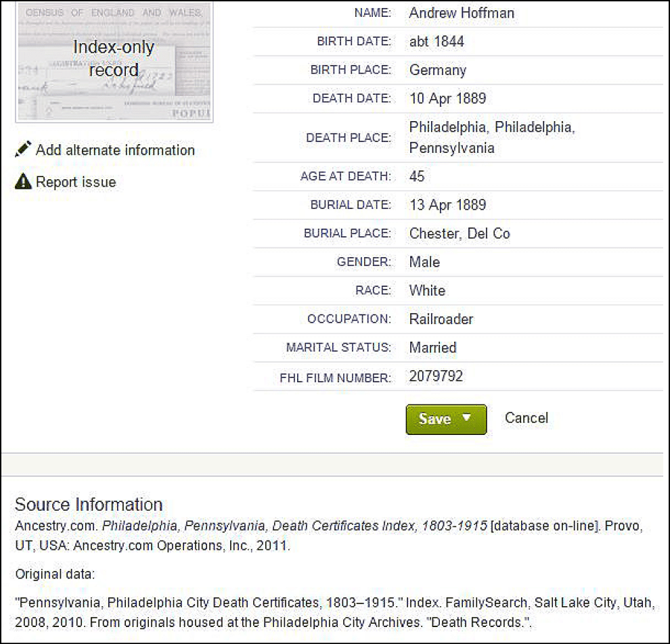670x644 pixels.
Task: Click Cancel next to Save
Action: point(526,418)
